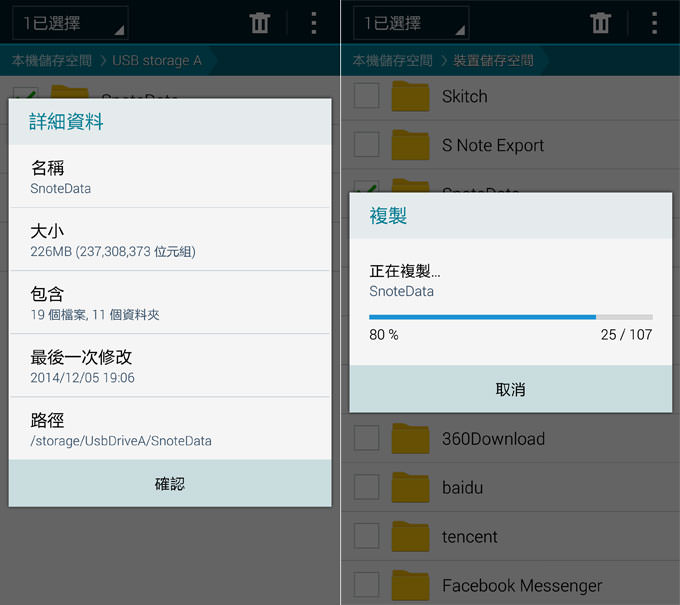Open the Skitch folder icon
The height and width of the screenshot is (605, 680).
(x=410, y=96)
